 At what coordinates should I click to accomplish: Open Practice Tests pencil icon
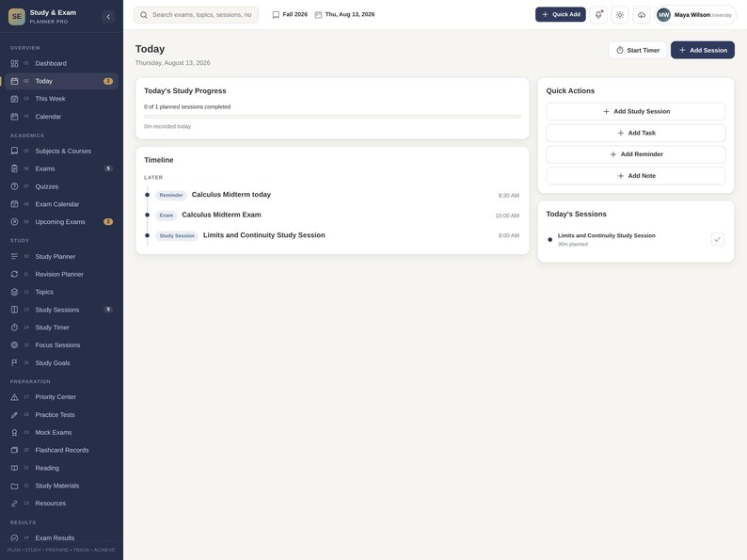(14, 415)
